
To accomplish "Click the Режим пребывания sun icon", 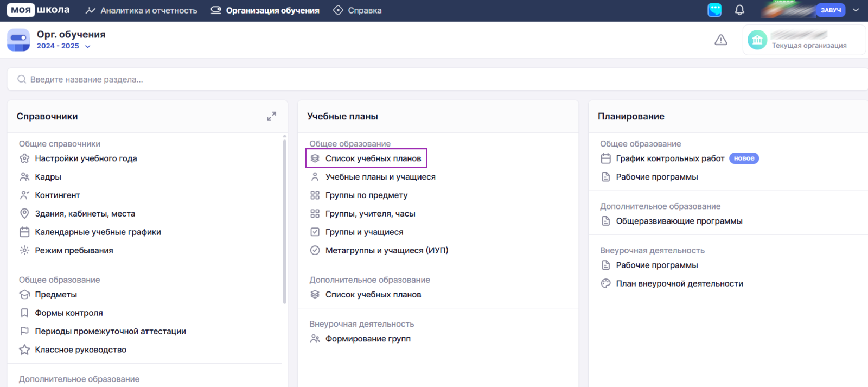I will pos(24,250).
